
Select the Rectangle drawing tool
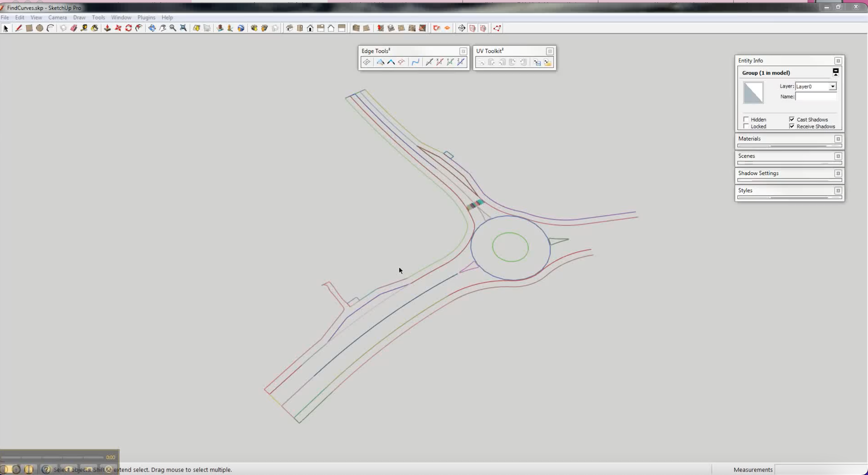[29, 28]
